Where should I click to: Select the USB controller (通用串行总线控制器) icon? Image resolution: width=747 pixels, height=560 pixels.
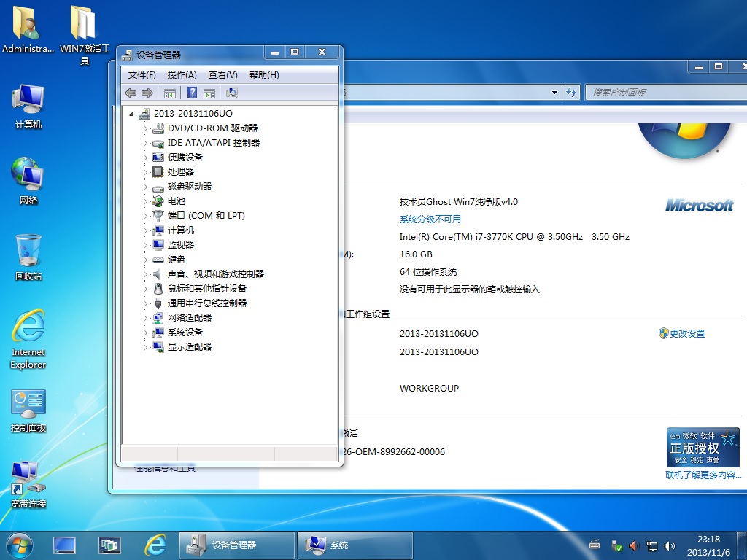158,303
